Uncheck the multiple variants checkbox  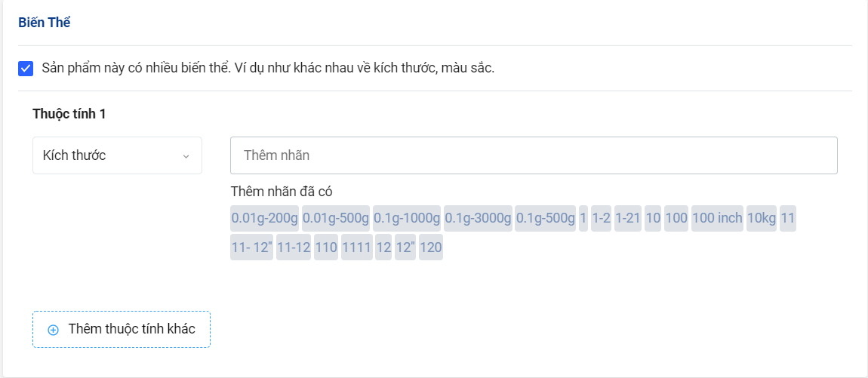(x=26, y=69)
